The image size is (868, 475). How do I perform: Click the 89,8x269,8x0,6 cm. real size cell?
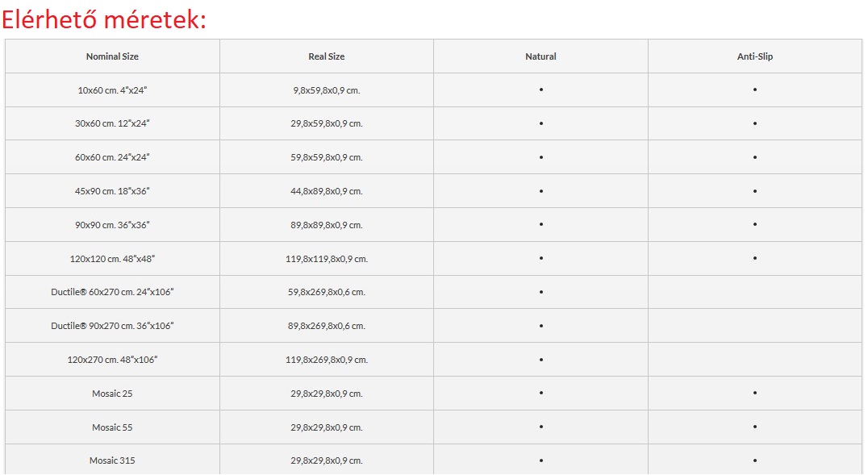327,326
